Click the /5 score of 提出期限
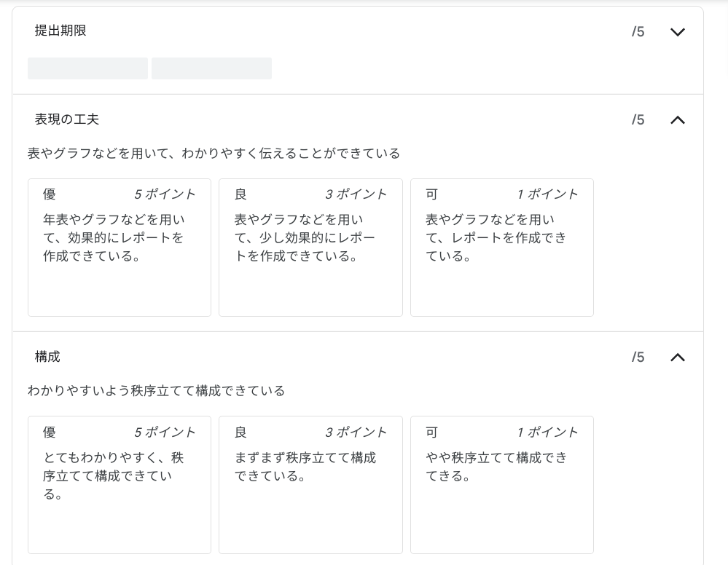 [638, 31]
